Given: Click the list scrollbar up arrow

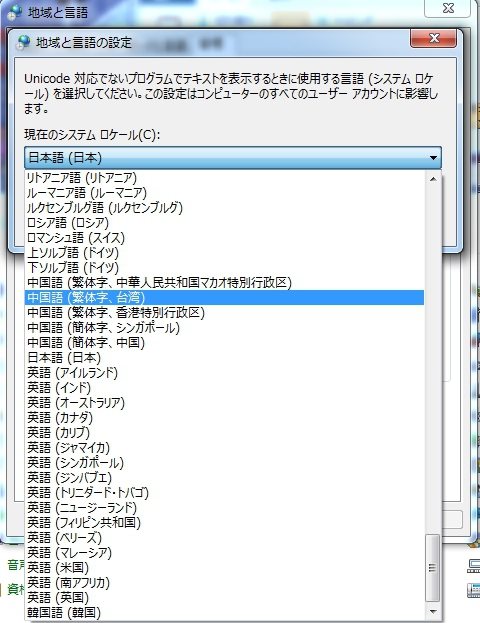Looking at the screenshot, I should click(x=433, y=179).
